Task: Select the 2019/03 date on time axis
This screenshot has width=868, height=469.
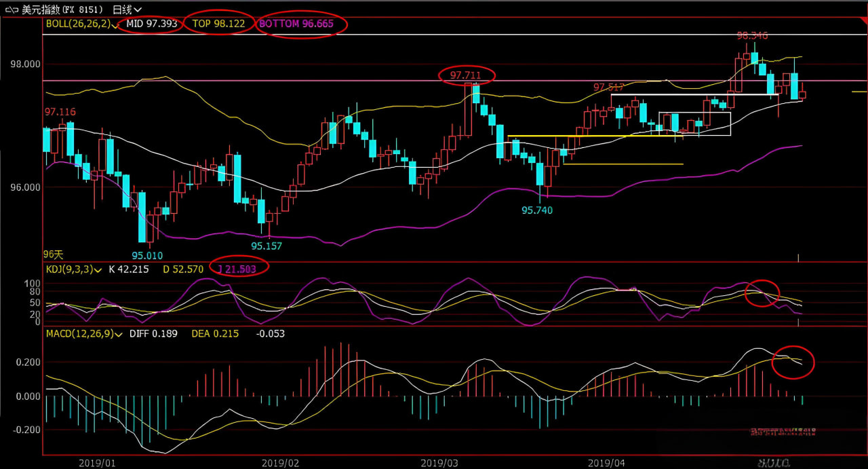Action: (439, 463)
